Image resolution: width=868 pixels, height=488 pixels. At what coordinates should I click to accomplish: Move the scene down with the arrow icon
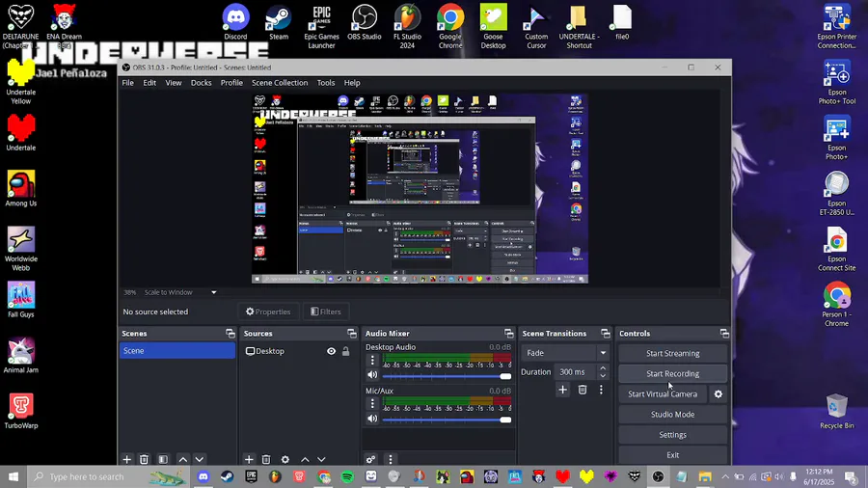[200, 459]
